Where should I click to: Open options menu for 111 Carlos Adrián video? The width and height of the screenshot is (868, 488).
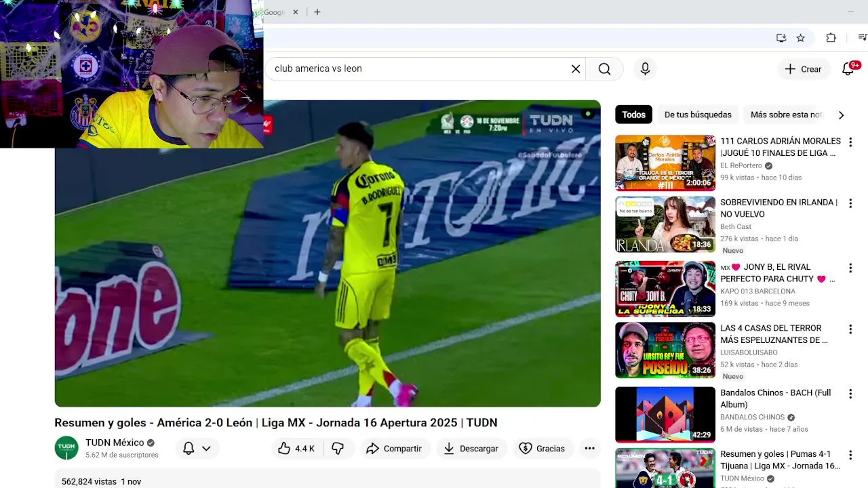pos(850,142)
